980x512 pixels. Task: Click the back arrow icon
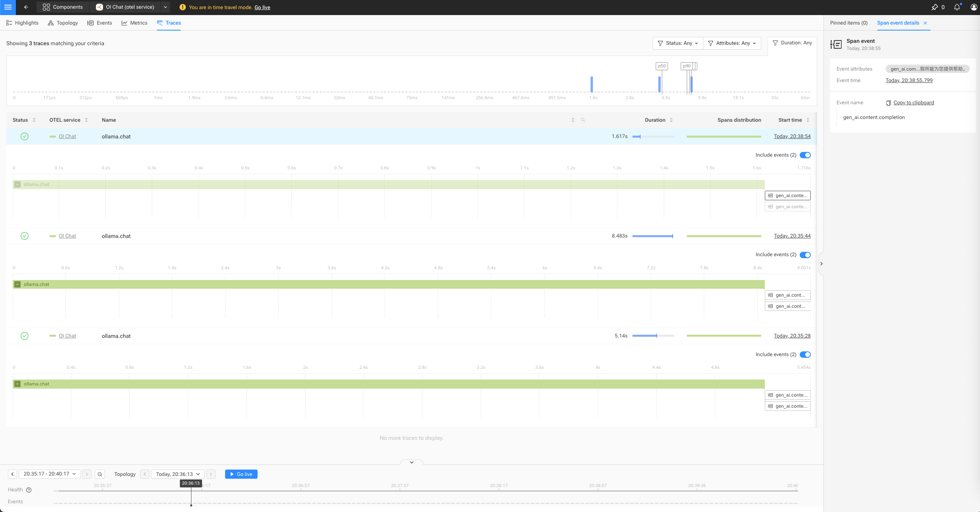tap(26, 7)
